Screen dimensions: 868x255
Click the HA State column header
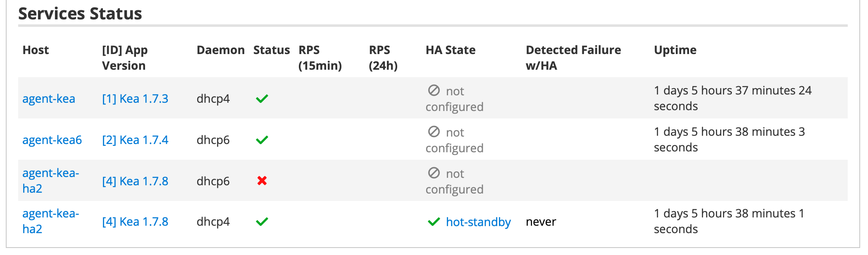[x=451, y=50]
